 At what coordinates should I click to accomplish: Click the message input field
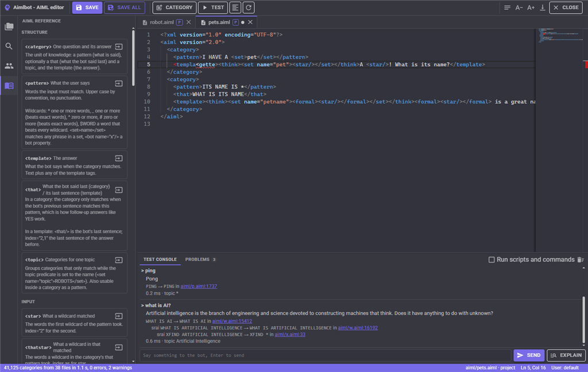[x=325, y=355]
